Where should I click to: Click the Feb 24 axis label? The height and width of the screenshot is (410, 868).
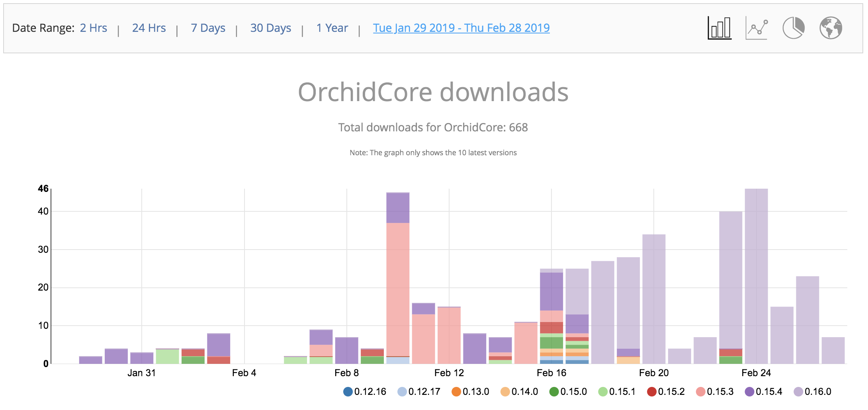[x=756, y=373]
